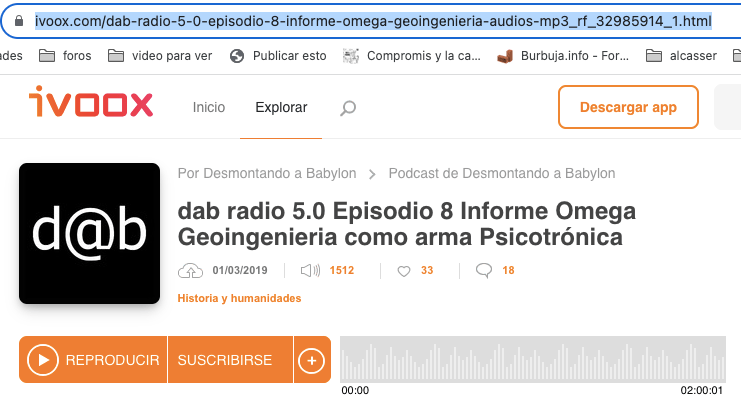Viewport: 741px width, 403px height.
Task: Open the Por Desmontando a Babylon link
Action: [266, 173]
